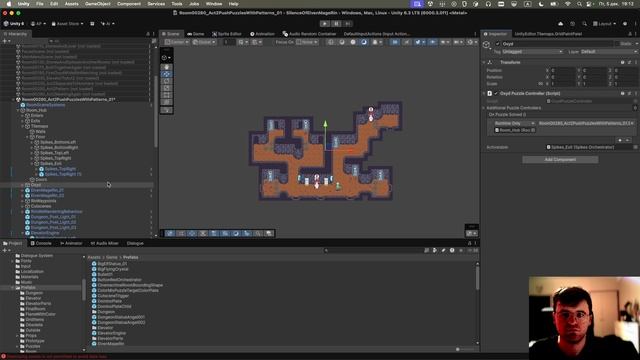Click the Play button in Unity toolbar
Image resolution: width=640 pixels, height=360 pixels.
click(325, 24)
